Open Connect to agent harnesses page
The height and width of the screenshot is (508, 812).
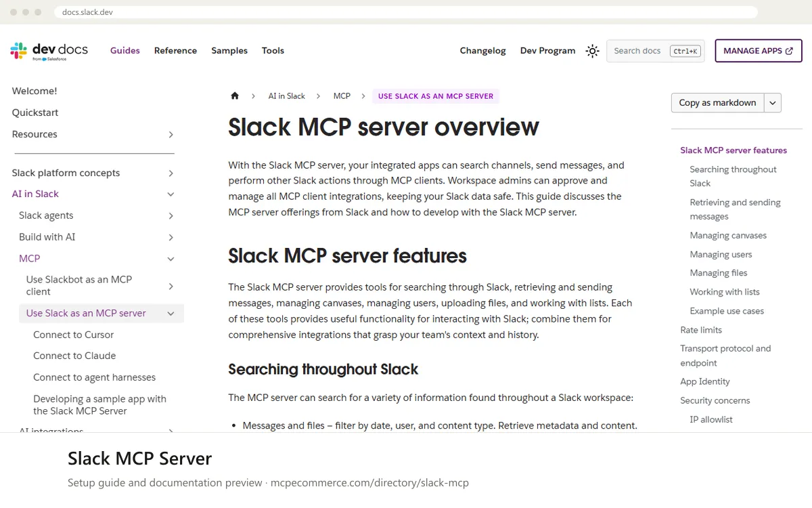[x=95, y=377]
